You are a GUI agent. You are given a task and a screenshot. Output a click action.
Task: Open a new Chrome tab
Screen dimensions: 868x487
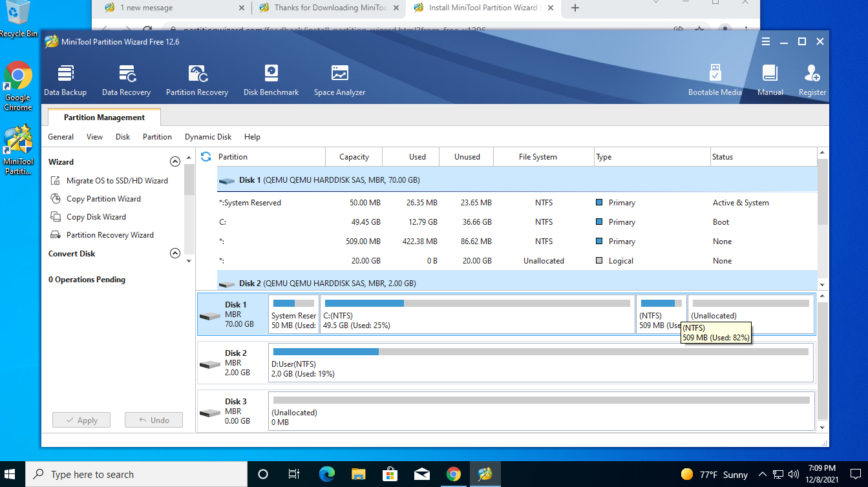(x=575, y=8)
